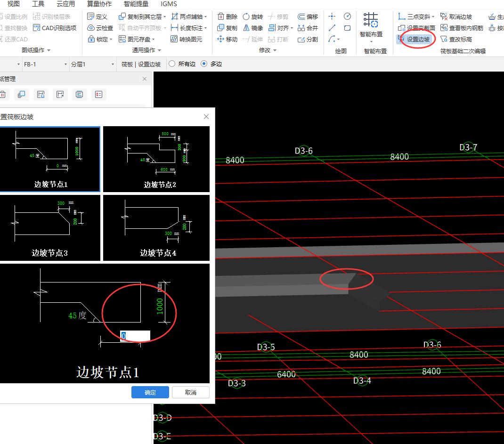Image resolution: width=504 pixels, height=444 pixels.
Task: Switch to the 算量协作 ribbon tab
Action: 99,4
